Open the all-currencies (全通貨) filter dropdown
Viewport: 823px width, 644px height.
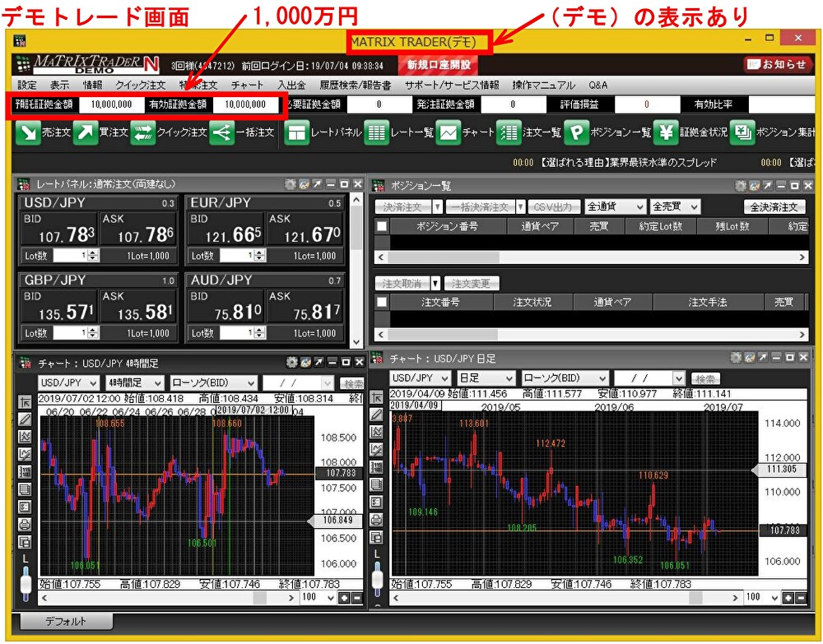coord(615,206)
